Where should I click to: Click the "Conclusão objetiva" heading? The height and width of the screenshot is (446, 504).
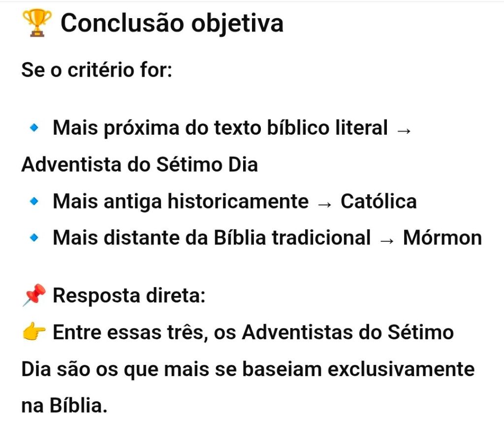(x=172, y=23)
